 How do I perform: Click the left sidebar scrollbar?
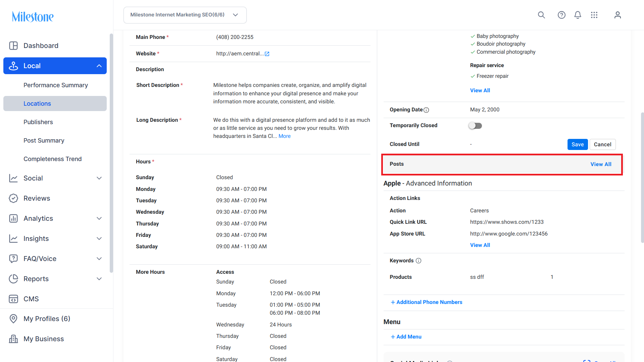pos(111,153)
